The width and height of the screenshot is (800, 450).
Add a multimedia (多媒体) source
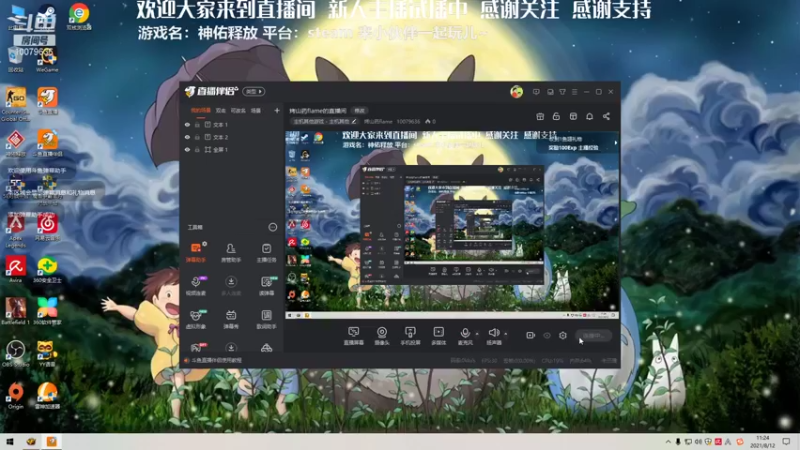439,336
